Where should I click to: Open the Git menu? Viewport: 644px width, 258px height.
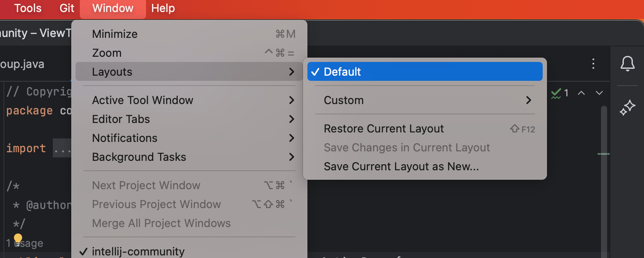(x=66, y=8)
